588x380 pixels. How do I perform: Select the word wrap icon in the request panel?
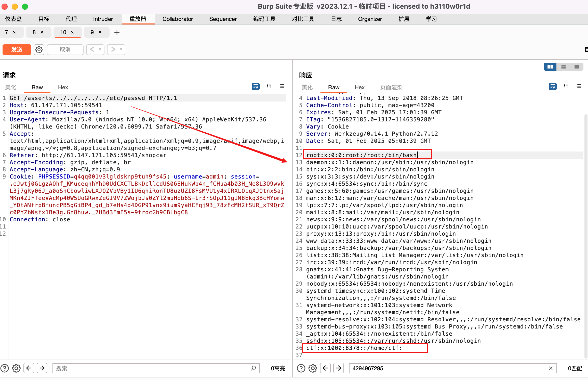click(256, 86)
